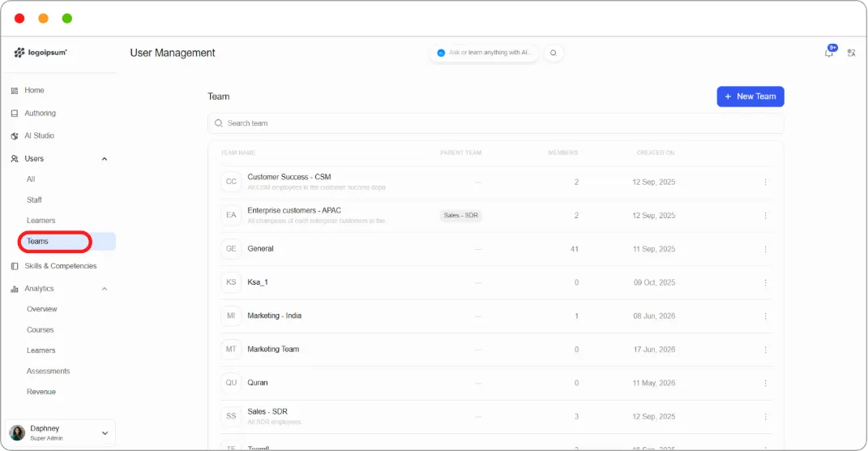
Task: Open more options for Marketing - India
Action: 766,316
